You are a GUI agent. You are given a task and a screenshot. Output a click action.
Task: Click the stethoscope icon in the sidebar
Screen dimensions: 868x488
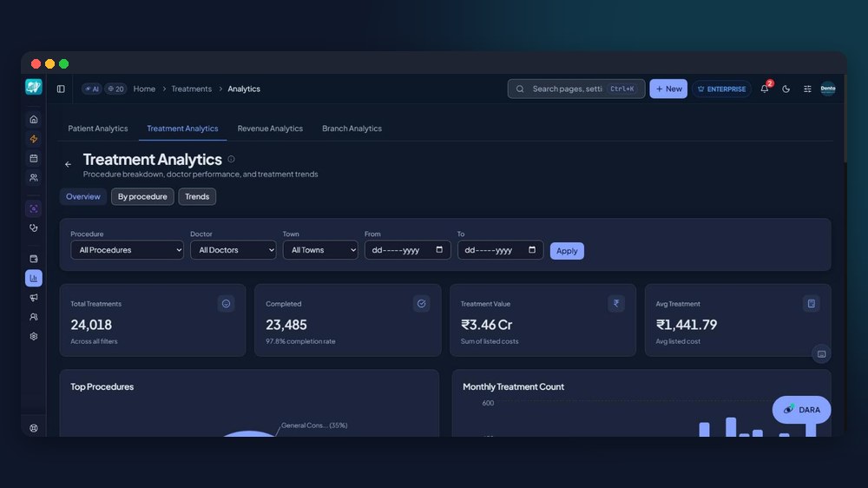click(x=34, y=228)
